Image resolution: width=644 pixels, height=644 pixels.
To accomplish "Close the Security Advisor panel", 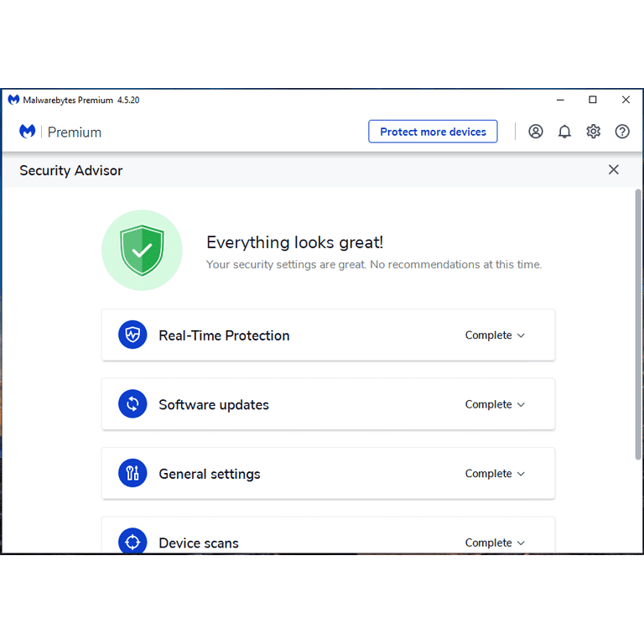I will [614, 170].
